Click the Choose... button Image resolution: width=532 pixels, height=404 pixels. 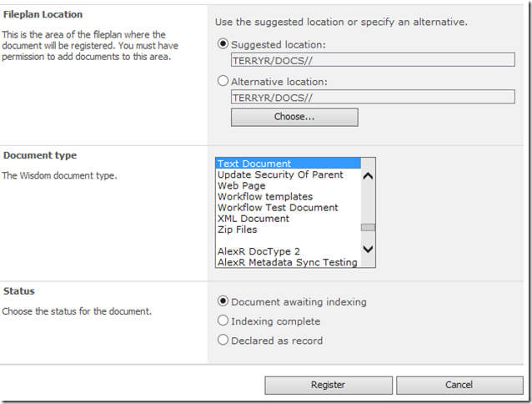[x=294, y=117]
